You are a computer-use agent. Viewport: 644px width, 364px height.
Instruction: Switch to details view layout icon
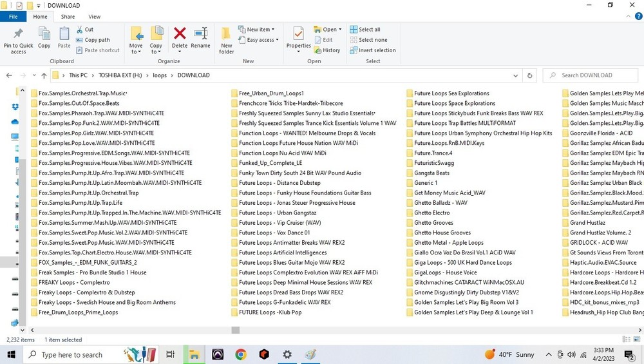(x=627, y=339)
